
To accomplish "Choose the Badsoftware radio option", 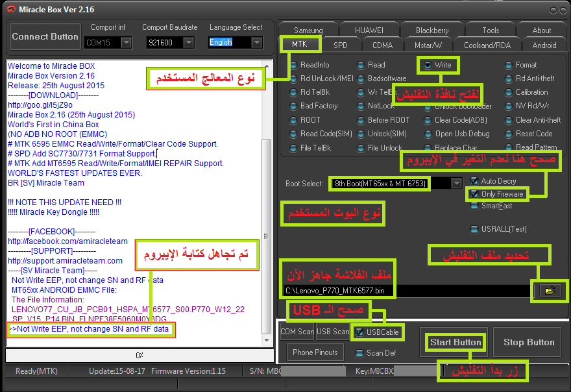I will 361,79.
